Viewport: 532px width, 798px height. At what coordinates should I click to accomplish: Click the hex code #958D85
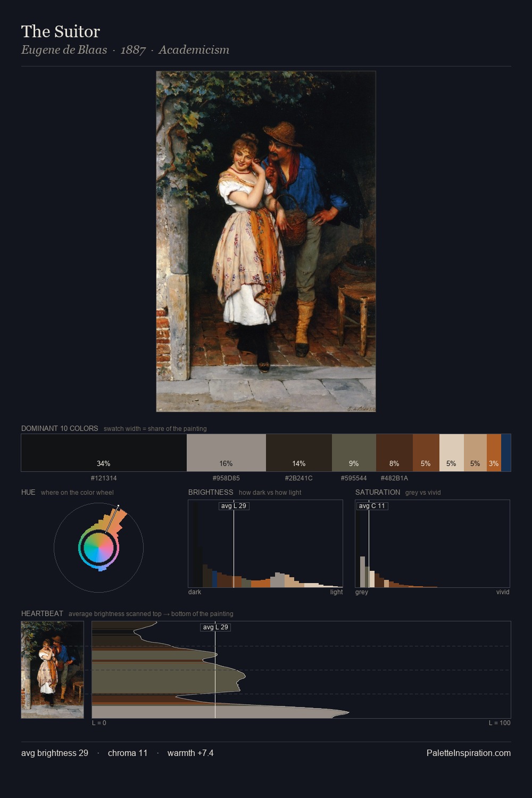tap(226, 478)
